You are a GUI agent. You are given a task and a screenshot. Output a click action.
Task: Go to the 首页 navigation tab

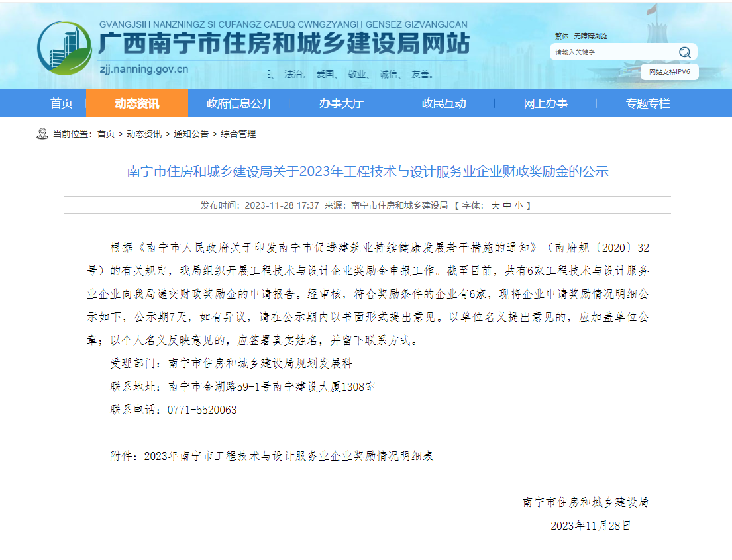[62, 103]
